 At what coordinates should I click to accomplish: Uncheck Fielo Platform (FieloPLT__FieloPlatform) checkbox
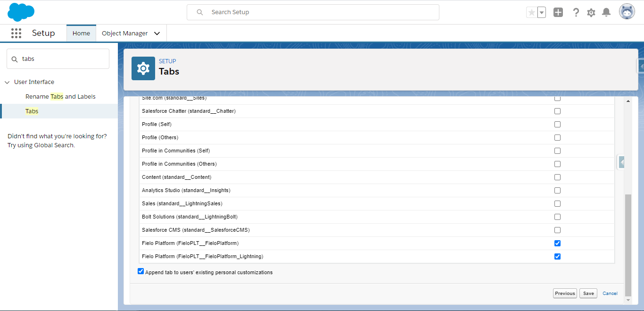557,244
